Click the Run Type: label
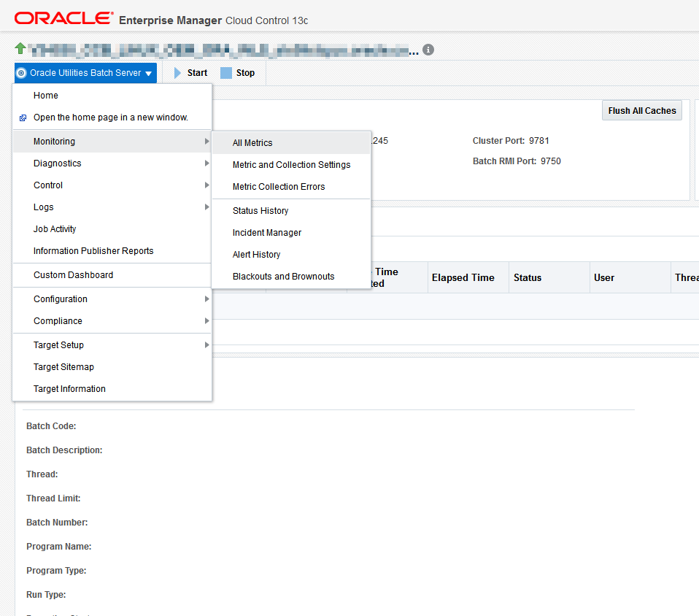Viewport: 699px width, 616px height. pos(46,595)
